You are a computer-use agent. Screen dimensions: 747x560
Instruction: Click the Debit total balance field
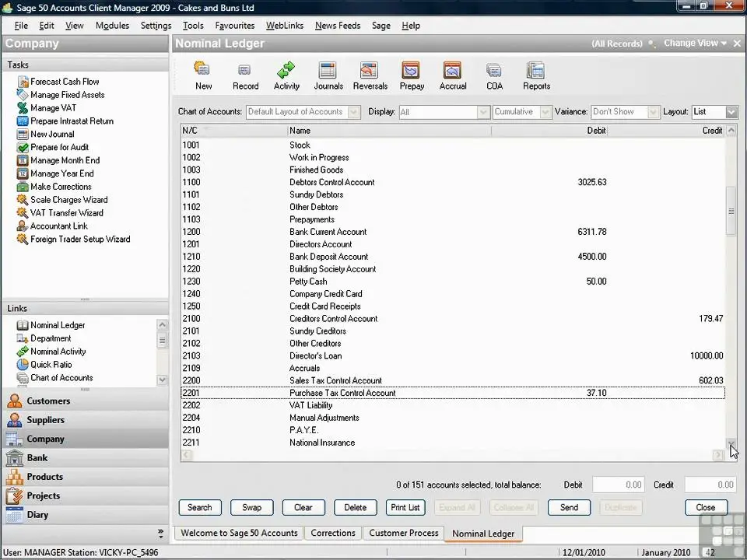pyautogui.click(x=619, y=485)
